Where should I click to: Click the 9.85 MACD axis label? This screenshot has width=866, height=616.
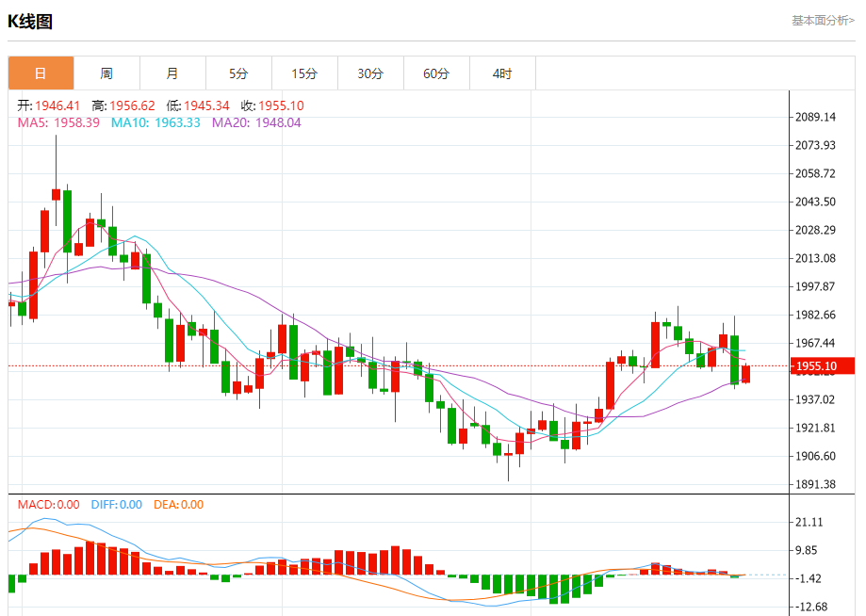pos(807,550)
